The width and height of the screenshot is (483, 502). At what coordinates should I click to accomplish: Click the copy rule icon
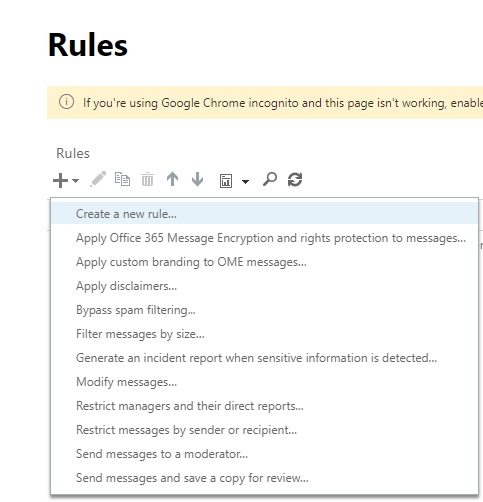click(122, 179)
